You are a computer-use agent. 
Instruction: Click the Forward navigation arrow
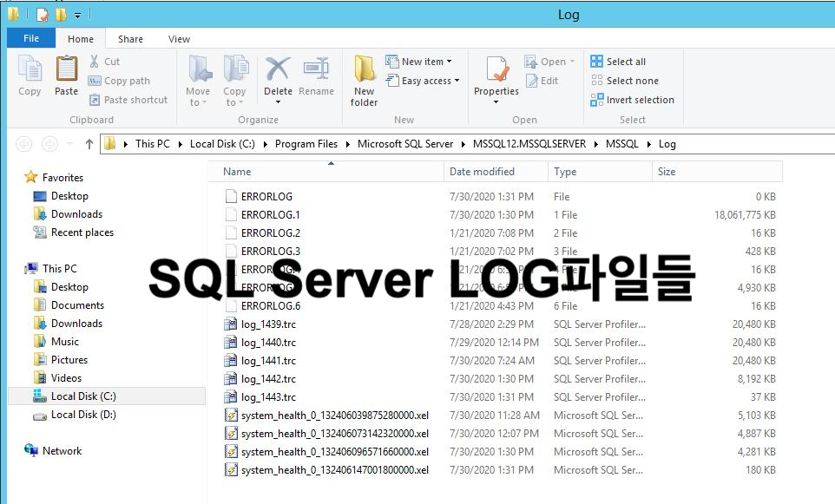pyautogui.click(x=49, y=144)
